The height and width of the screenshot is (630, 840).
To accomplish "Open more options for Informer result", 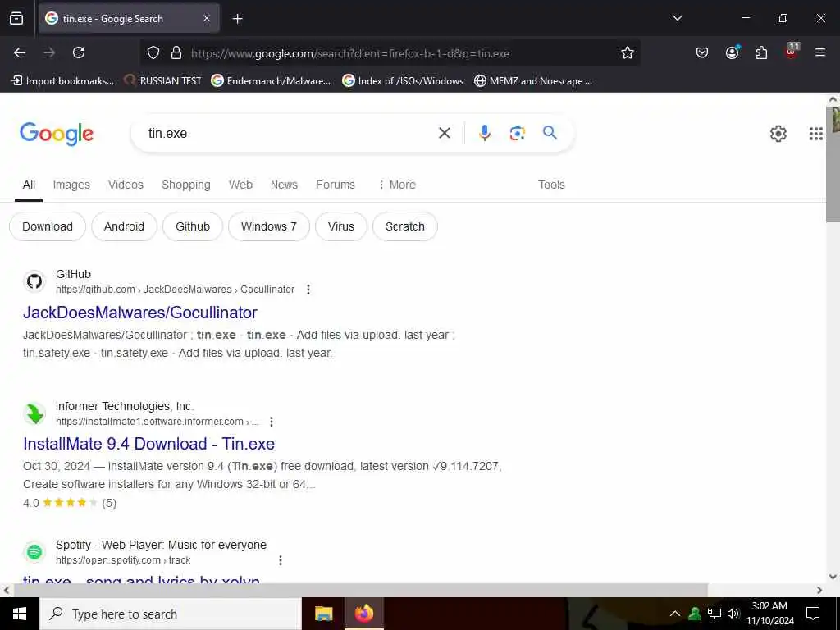I will (x=272, y=422).
